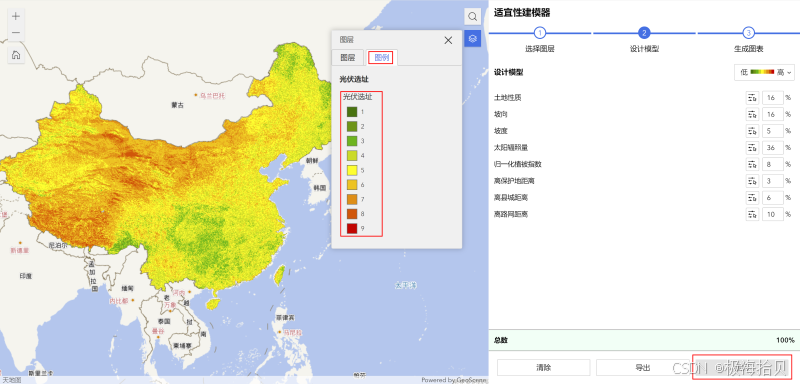Open reclassify settings for 离路网距离
The width and height of the screenshot is (800, 384).
(752, 215)
